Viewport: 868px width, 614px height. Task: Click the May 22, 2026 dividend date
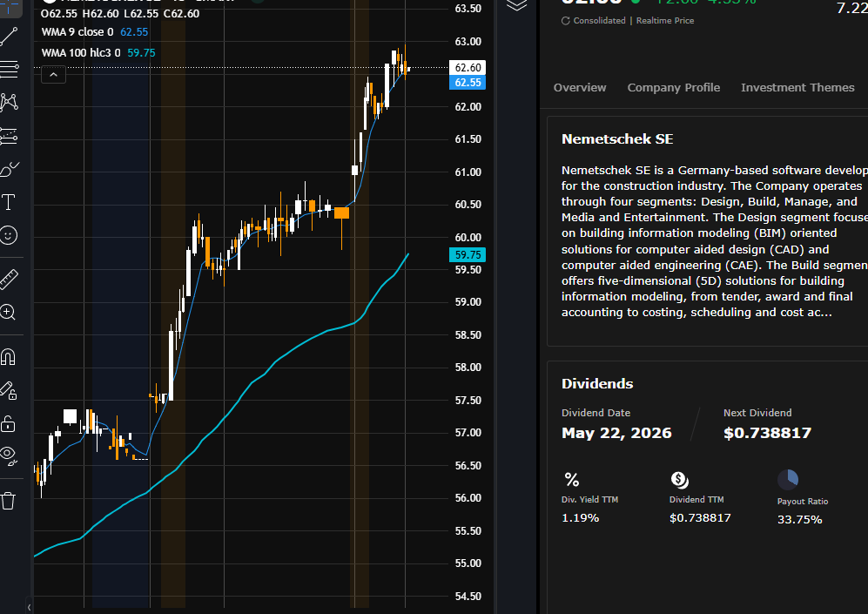616,433
